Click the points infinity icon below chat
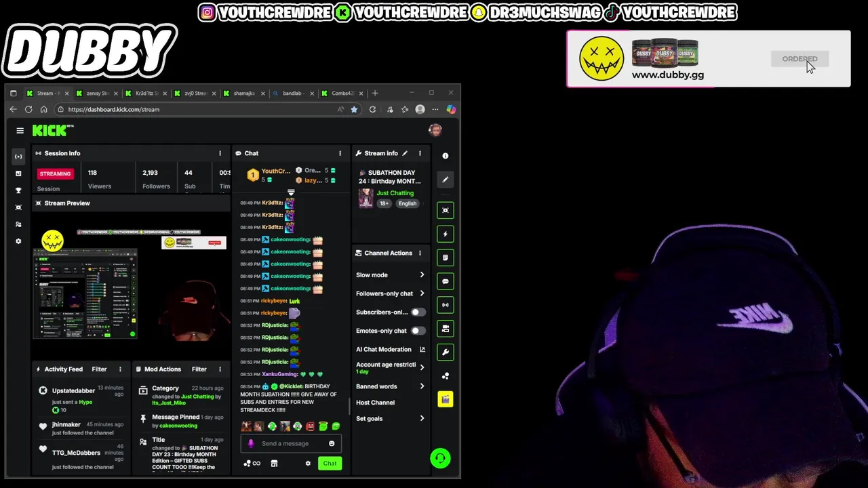868x488 pixels. click(x=252, y=464)
